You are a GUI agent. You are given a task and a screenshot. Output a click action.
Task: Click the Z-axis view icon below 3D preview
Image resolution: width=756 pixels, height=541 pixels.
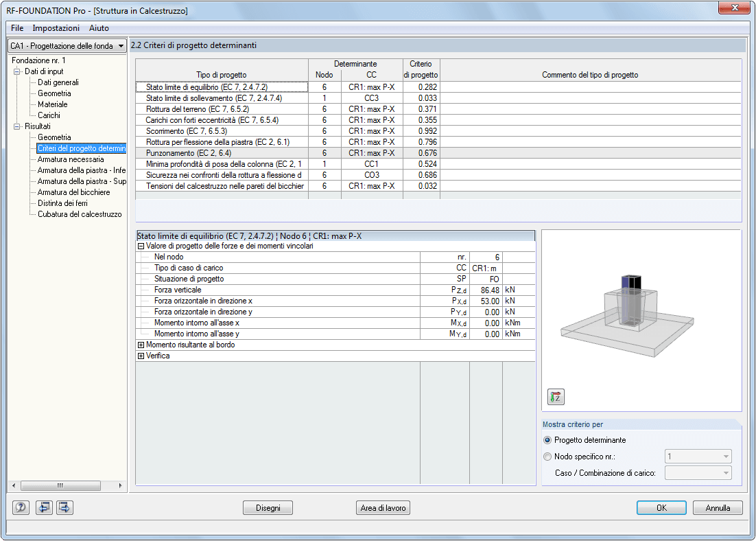pyautogui.click(x=556, y=397)
